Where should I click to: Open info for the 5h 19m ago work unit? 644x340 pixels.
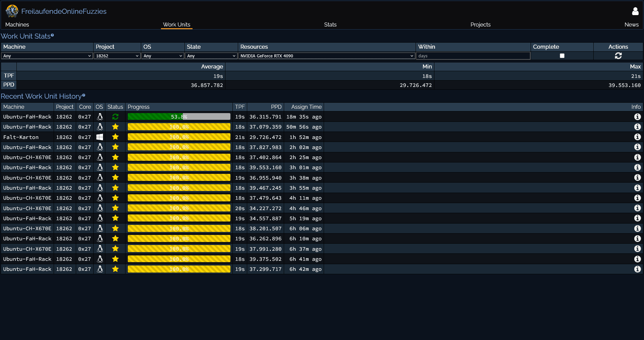click(x=638, y=218)
